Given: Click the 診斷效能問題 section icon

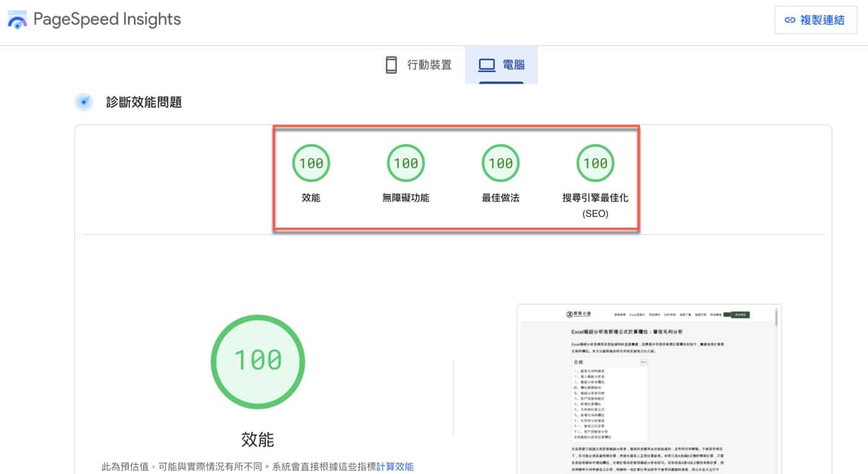Looking at the screenshot, I should point(84,102).
